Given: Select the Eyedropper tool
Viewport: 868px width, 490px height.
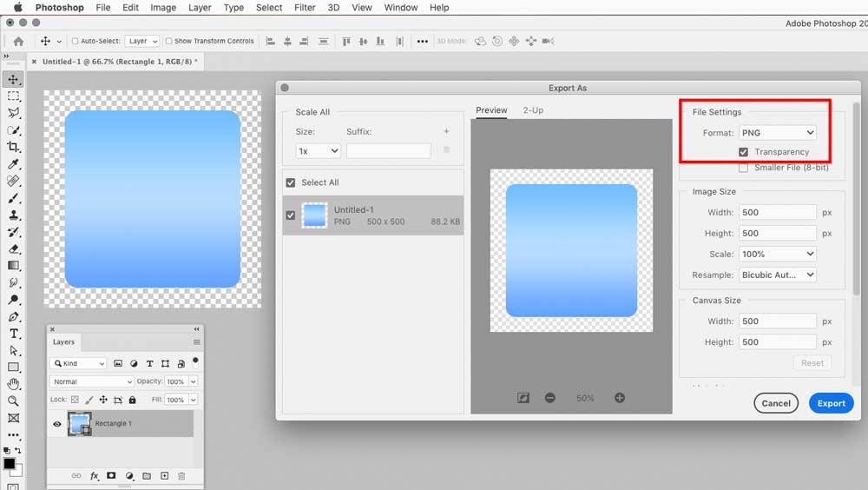Looking at the screenshot, I should click(x=13, y=164).
